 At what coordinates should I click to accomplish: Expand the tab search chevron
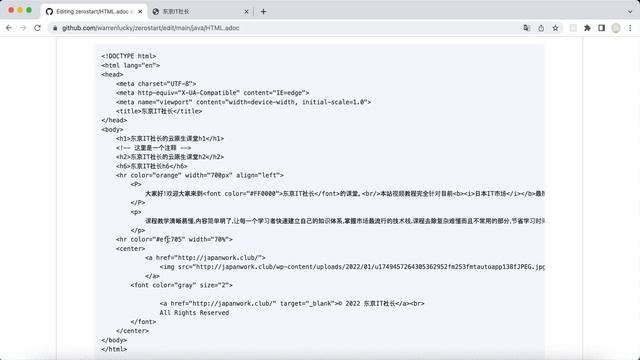(630, 11)
